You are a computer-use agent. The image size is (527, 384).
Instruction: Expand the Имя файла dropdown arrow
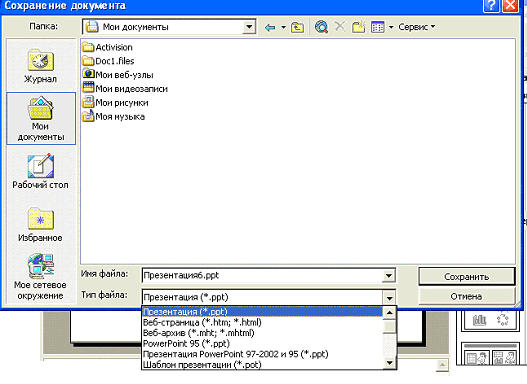389,276
